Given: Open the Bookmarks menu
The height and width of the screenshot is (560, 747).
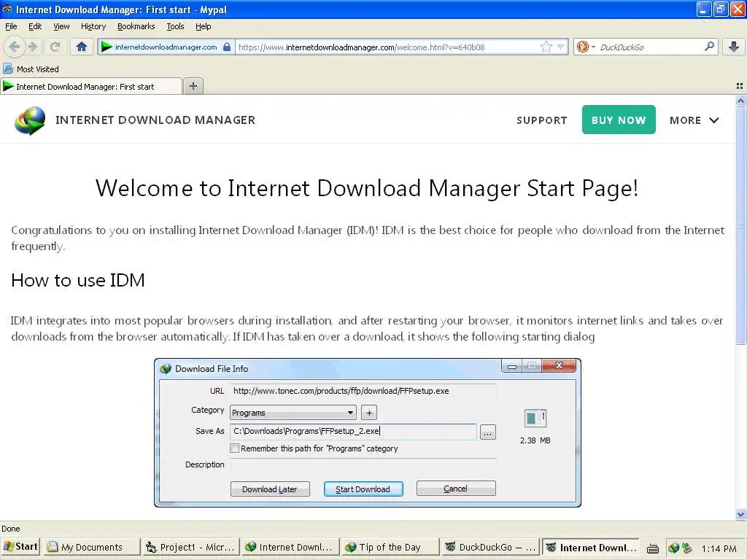Looking at the screenshot, I should [136, 26].
